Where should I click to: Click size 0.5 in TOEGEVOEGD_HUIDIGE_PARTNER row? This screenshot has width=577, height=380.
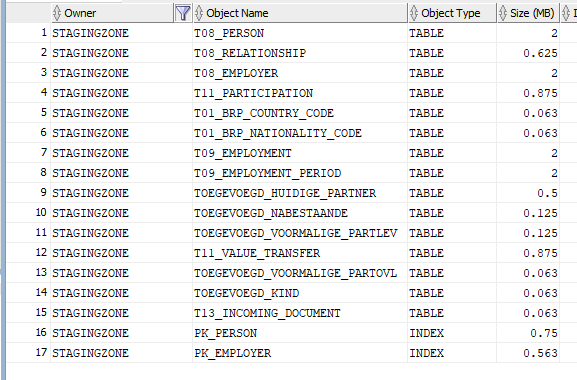click(x=528, y=193)
